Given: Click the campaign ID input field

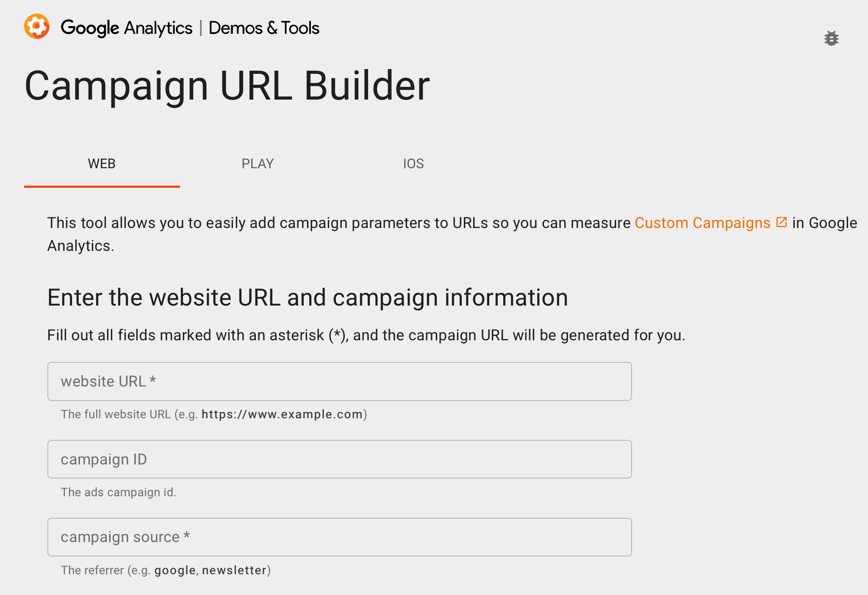Looking at the screenshot, I should point(339,459).
